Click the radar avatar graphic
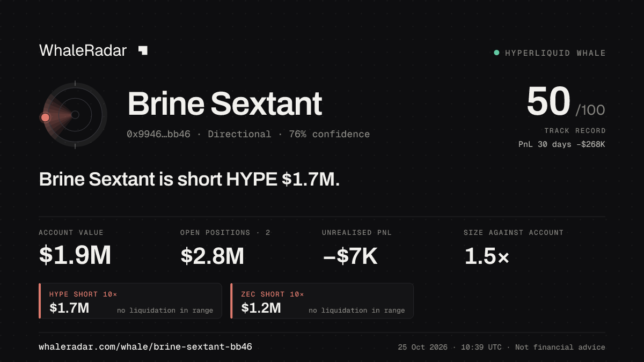This screenshot has width=644, height=362. coord(75,114)
